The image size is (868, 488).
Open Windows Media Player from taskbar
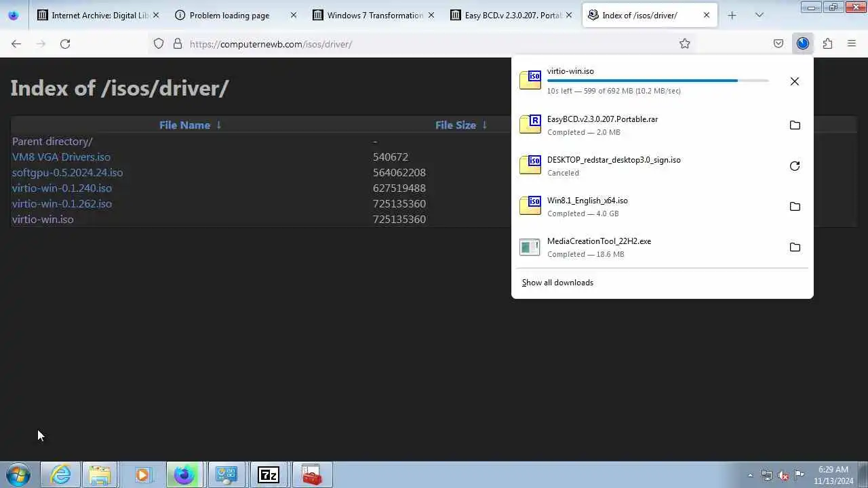[142, 475]
